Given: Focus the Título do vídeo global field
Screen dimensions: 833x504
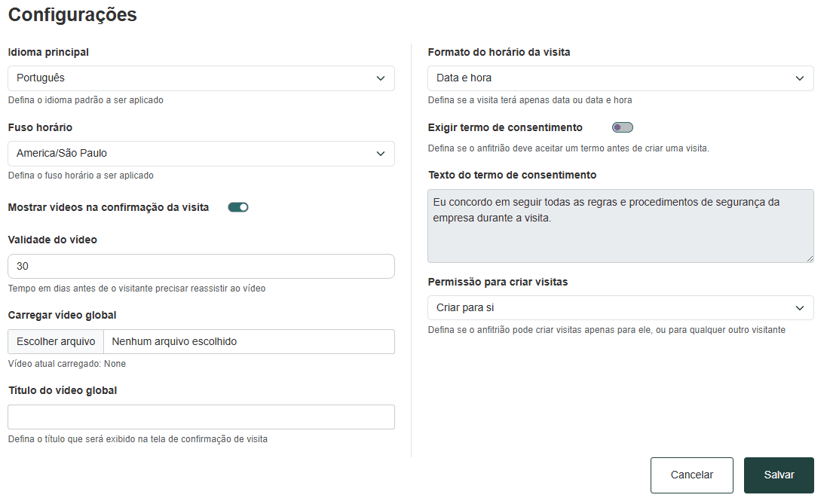Looking at the screenshot, I should [201, 417].
